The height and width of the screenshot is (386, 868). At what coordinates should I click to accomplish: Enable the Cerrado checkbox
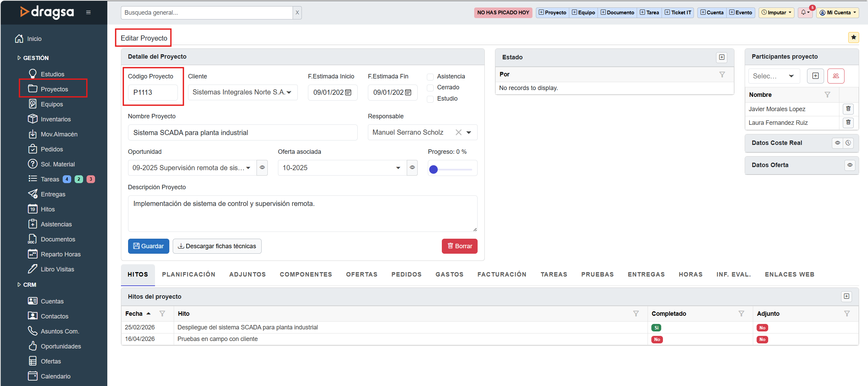coord(430,88)
